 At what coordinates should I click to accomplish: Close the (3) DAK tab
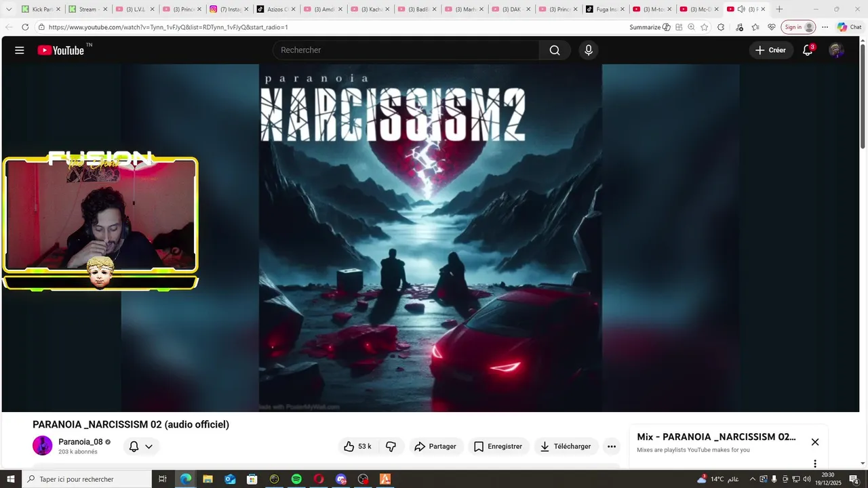pos(528,9)
